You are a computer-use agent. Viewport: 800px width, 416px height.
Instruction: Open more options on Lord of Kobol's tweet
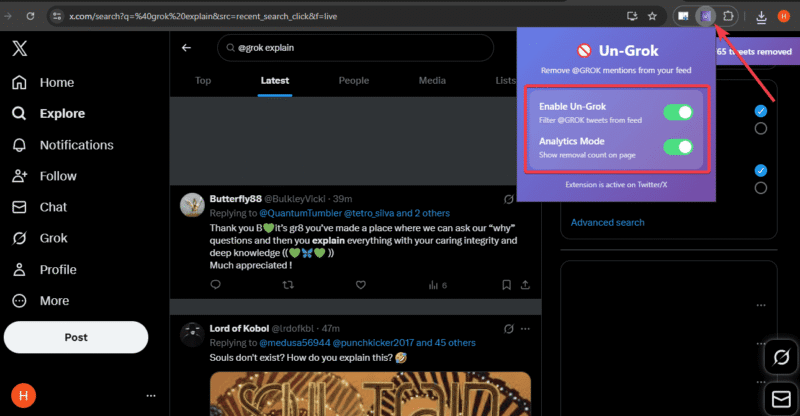click(525, 329)
